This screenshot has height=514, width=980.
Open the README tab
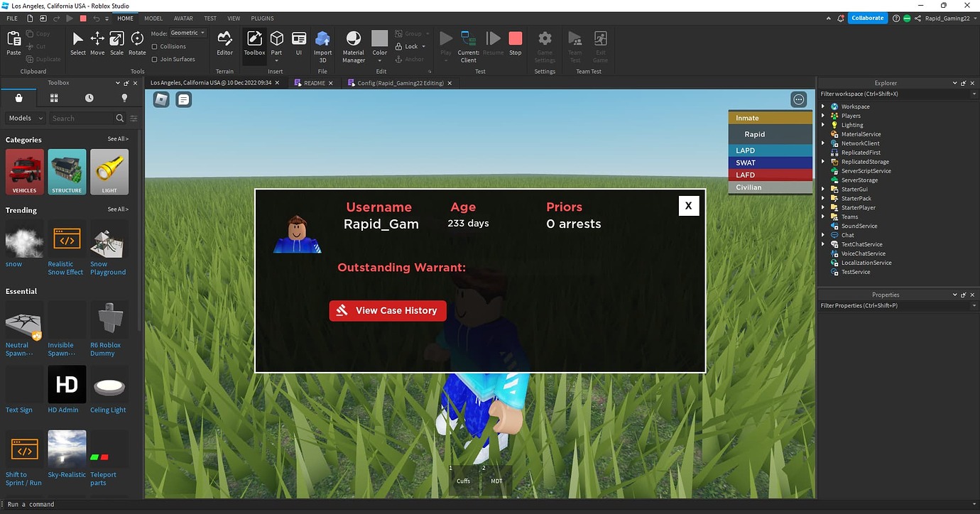tap(312, 82)
